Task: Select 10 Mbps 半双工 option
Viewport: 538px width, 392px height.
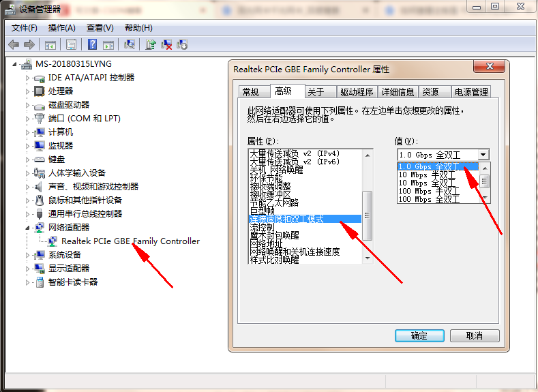Action: [x=438, y=175]
